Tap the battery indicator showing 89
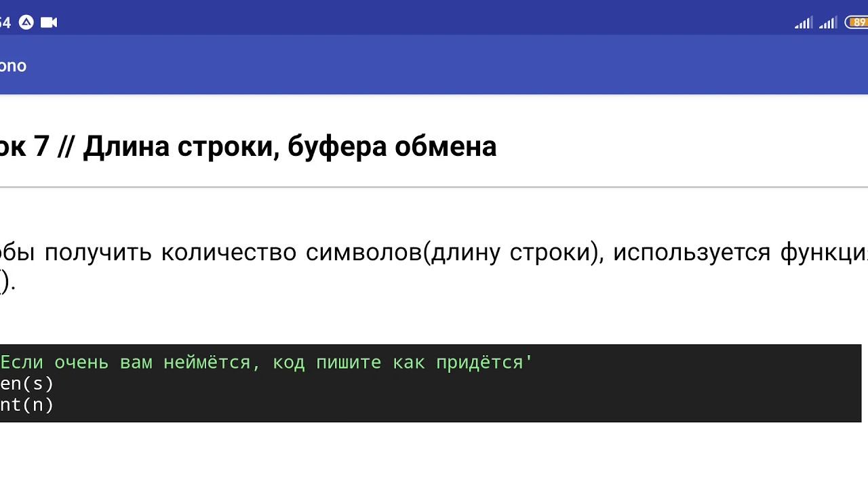868x488 pixels. (859, 22)
